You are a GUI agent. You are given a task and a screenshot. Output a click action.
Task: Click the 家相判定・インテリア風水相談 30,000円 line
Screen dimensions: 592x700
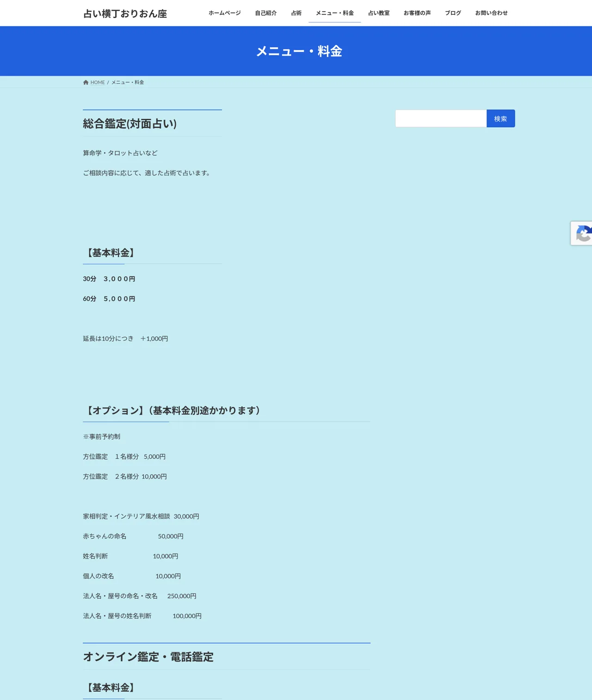pos(141,516)
